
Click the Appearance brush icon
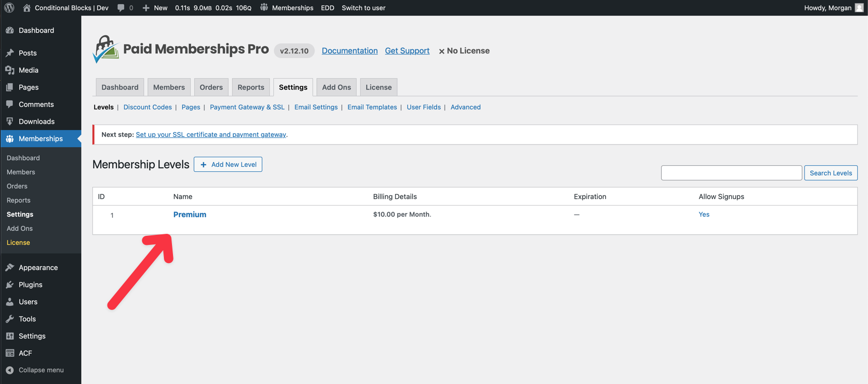[x=10, y=268]
